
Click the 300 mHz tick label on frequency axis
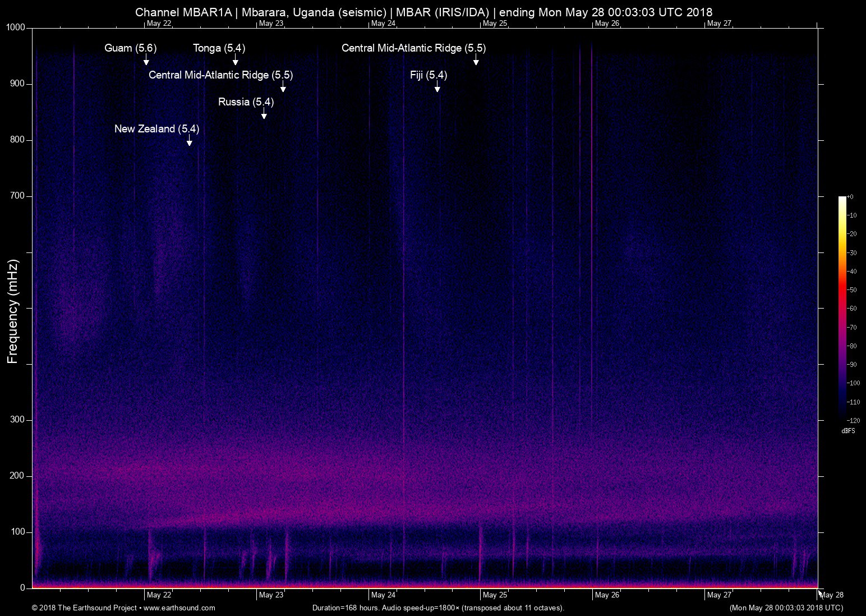[x=17, y=420]
